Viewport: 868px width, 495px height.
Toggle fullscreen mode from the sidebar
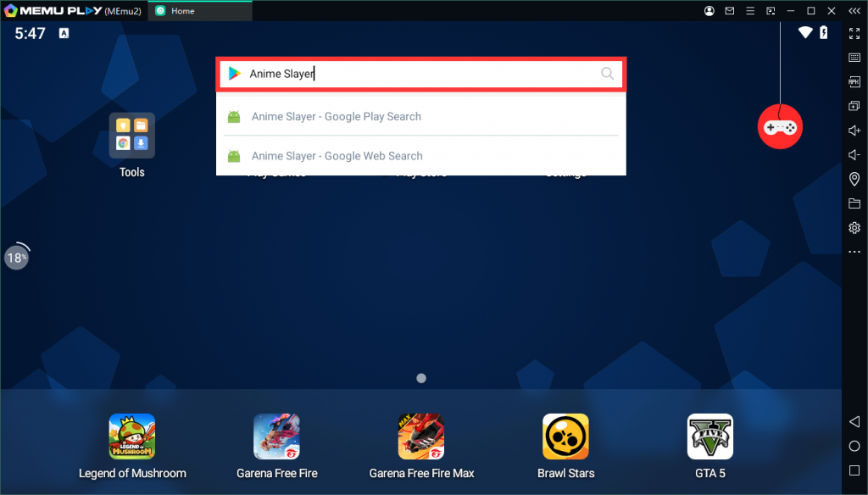[854, 34]
